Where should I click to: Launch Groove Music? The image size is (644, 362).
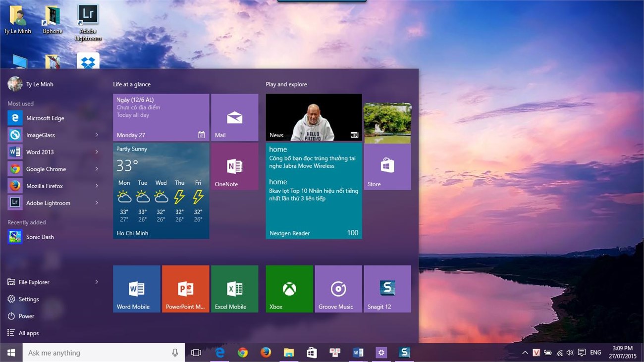[338, 289]
